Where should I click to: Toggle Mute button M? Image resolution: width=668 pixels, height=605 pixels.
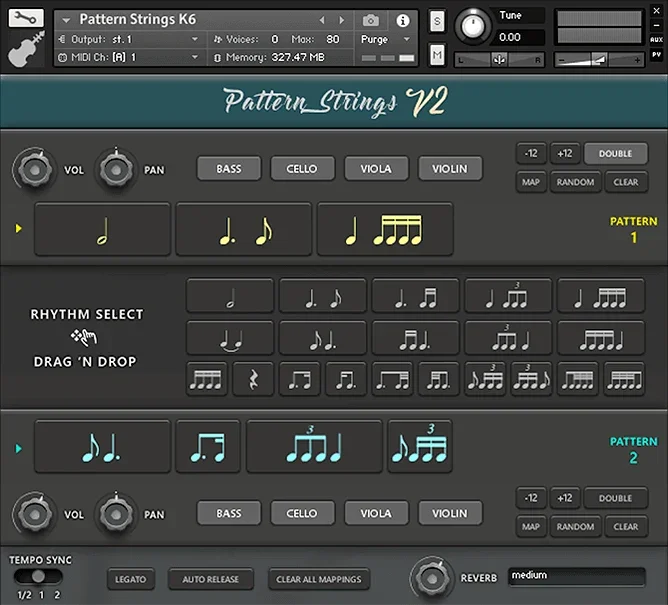(x=437, y=55)
